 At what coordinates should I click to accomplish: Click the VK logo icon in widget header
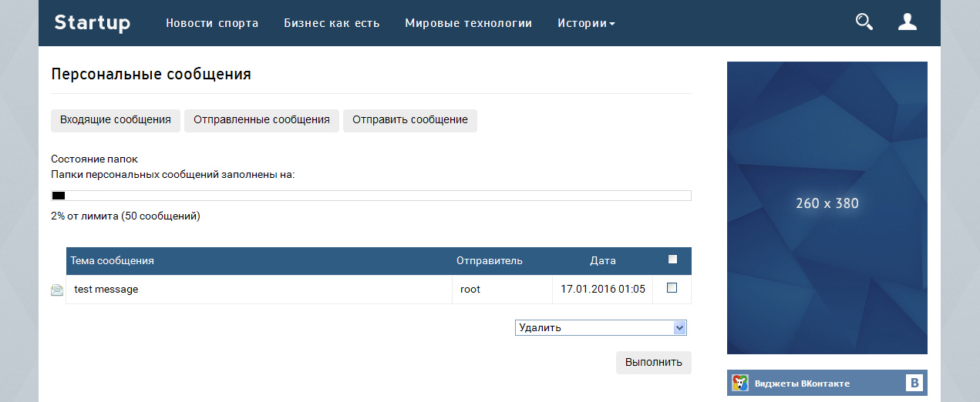[x=914, y=384]
